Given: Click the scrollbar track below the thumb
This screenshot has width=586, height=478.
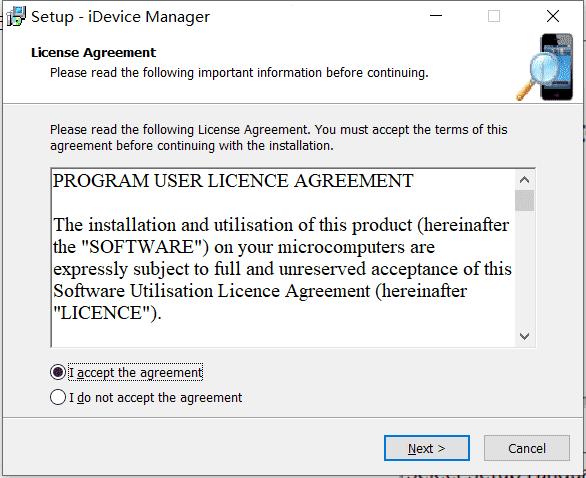Looking at the screenshot, I should pos(524,269).
